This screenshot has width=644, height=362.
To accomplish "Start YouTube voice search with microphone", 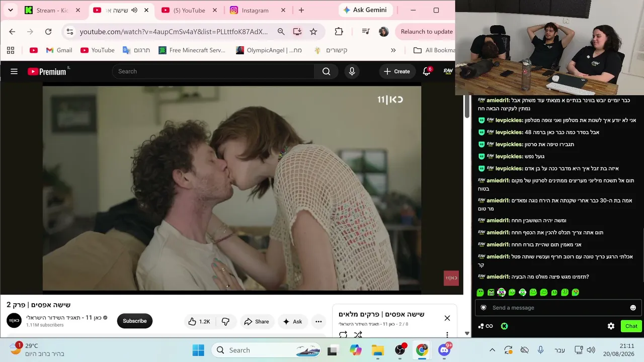I will (x=352, y=71).
